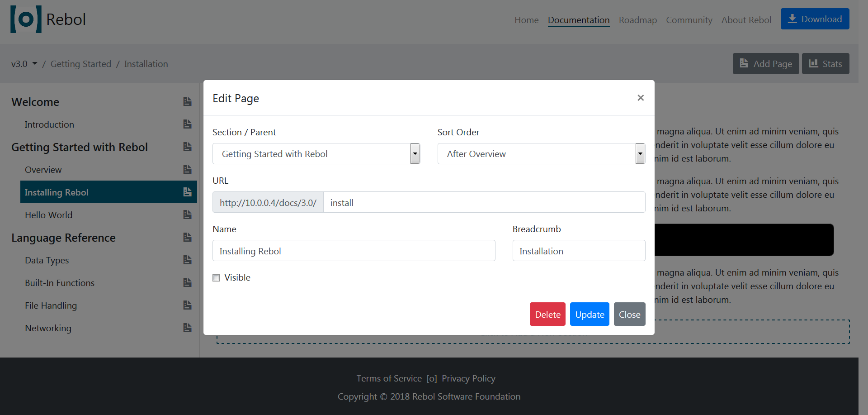Screen dimensions: 868x415
Task: Click the Stats button
Action: pos(826,64)
